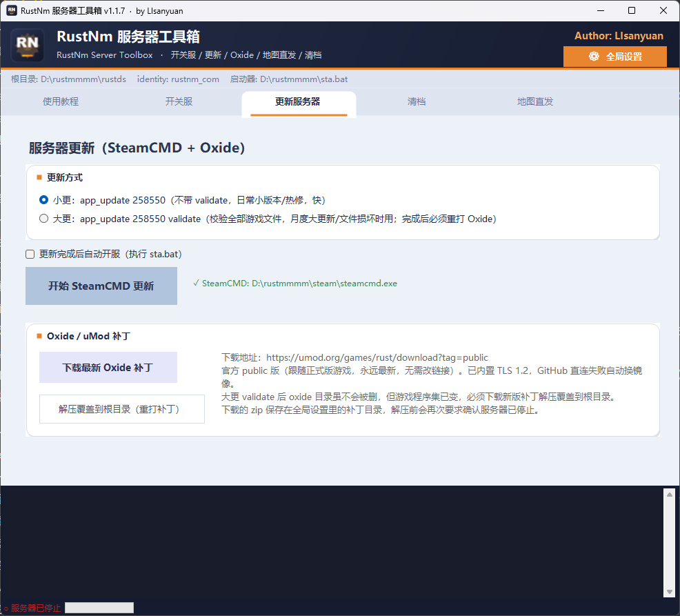Click 服务器已停止 status indicator
This screenshot has height=616, width=680.
pyautogui.click(x=32, y=608)
